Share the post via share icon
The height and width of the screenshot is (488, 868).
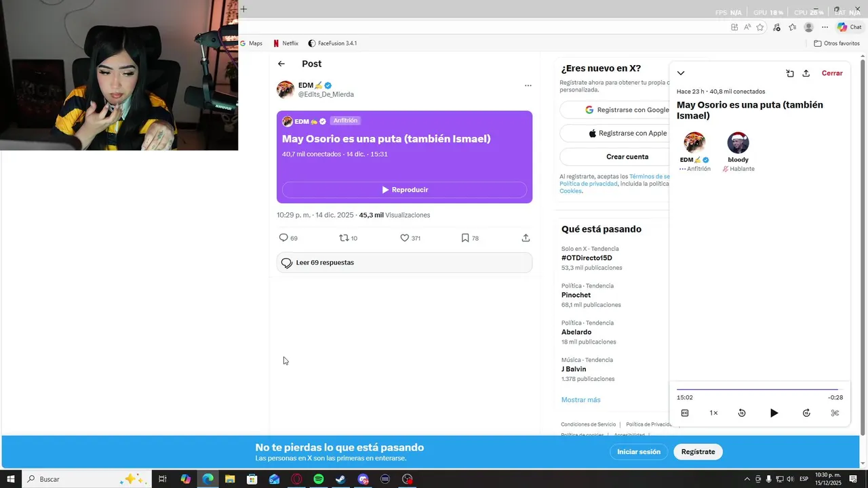tap(526, 238)
